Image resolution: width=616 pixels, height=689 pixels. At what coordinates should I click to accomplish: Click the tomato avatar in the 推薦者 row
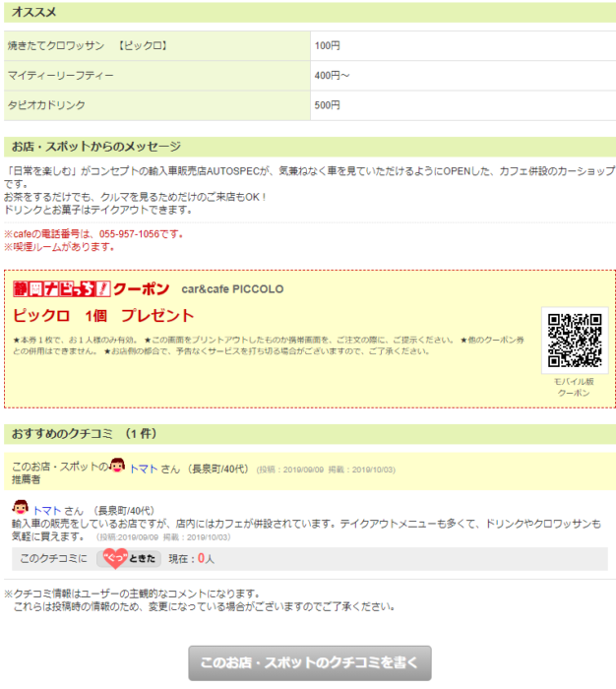117,466
